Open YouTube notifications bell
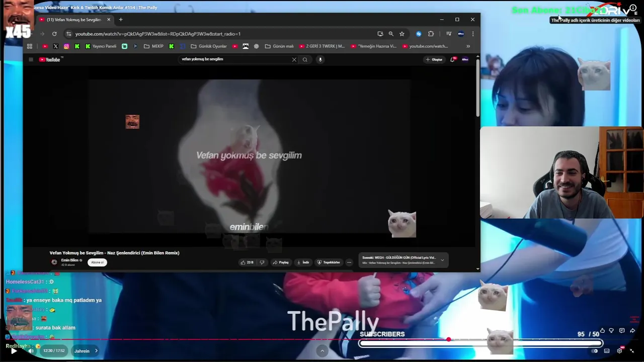The width and height of the screenshot is (644, 362). [x=453, y=59]
